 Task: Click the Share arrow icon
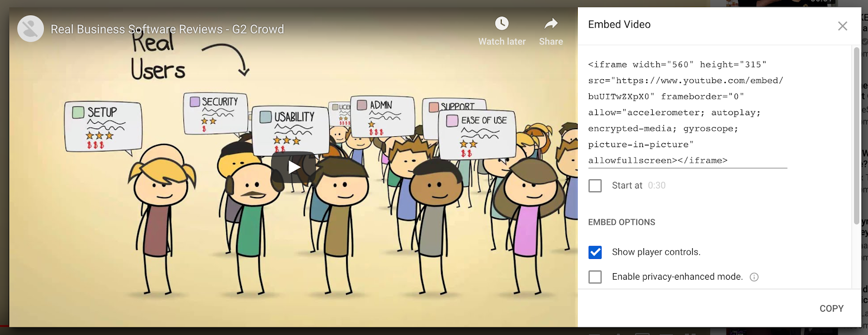pyautogui.click(x=551, y=23)
